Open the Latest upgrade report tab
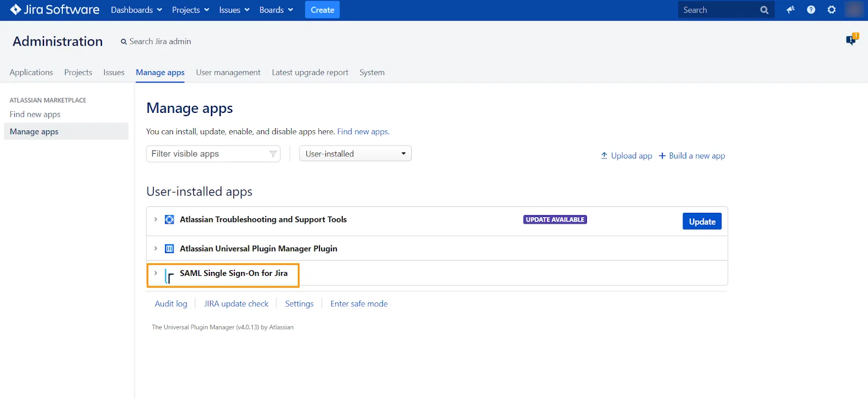 (310, 72)
